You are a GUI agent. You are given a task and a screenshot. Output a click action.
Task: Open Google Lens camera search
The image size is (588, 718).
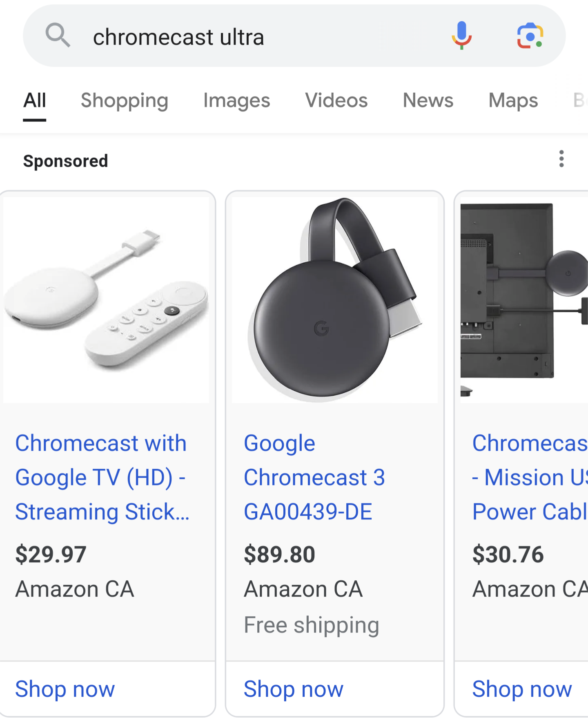tap(530, 36)
